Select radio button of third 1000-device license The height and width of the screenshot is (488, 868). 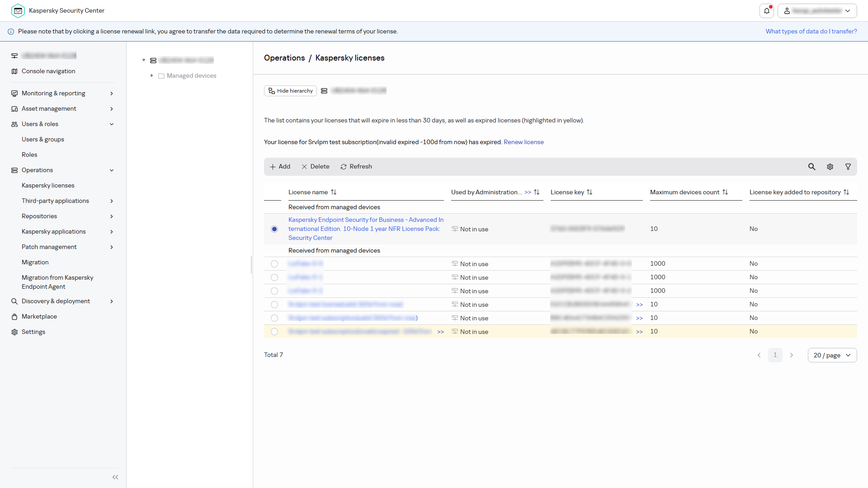pyautogui.click(x=274, y=291)
